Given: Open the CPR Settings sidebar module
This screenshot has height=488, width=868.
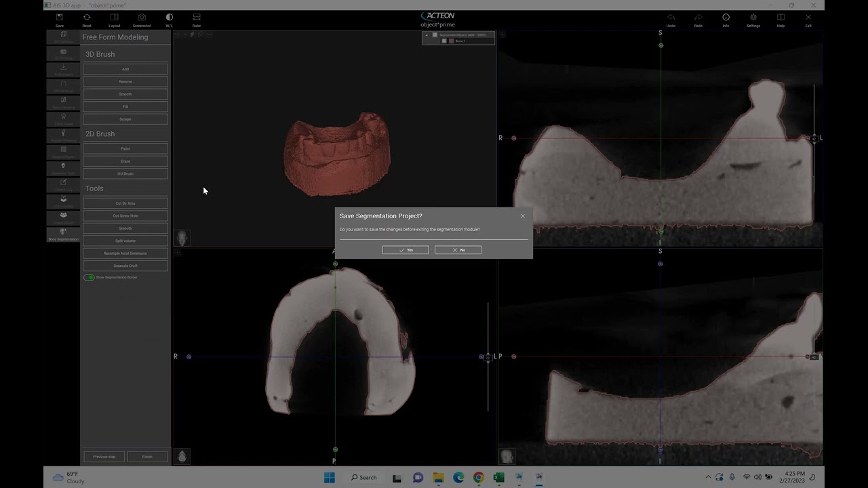Looking at the screenshot, I should pos(63,86).
